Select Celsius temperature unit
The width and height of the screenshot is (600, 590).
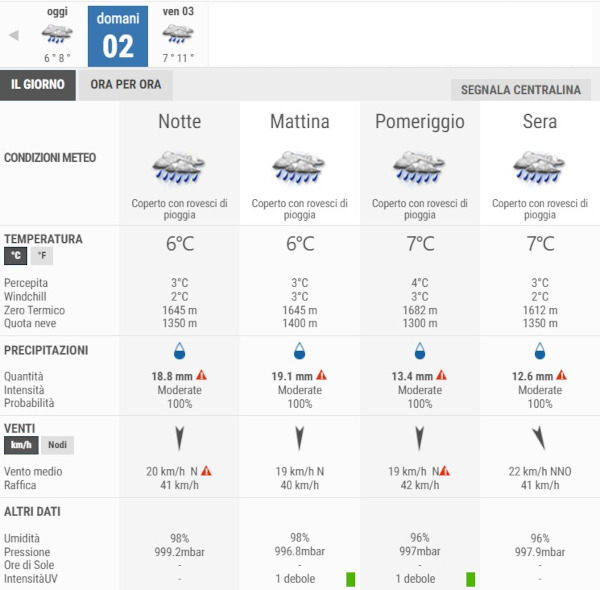[16, 256]
